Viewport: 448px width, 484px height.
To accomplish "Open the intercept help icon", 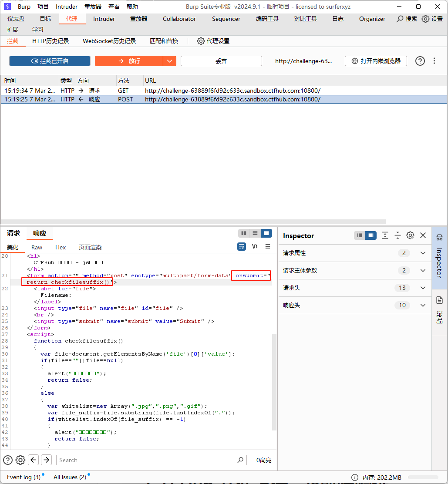I will 420,61.
